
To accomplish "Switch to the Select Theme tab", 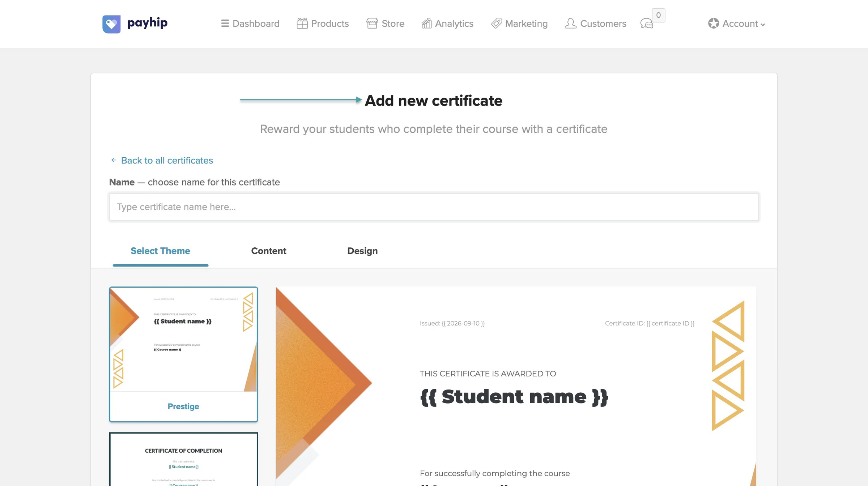I will click(x=160, y=251).
